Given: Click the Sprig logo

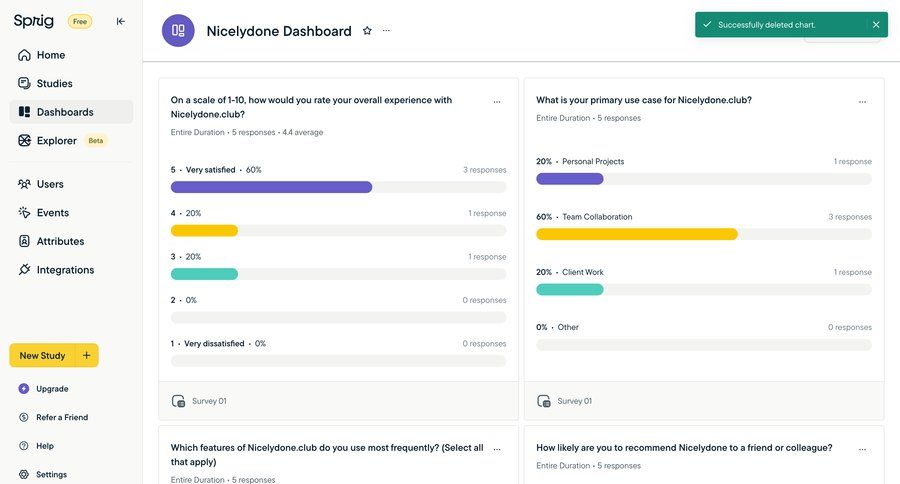Looking at the screenshot, I should (34, 21).
